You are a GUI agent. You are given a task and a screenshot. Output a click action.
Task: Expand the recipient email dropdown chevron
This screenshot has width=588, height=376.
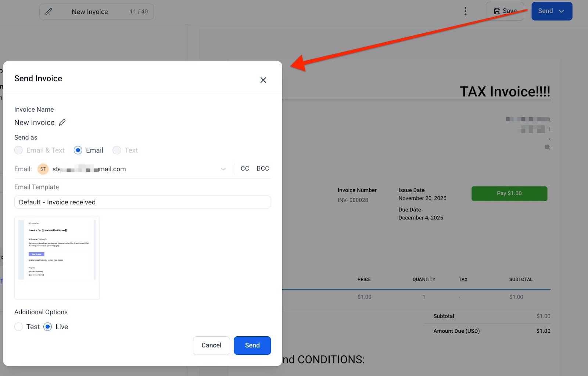223,169
